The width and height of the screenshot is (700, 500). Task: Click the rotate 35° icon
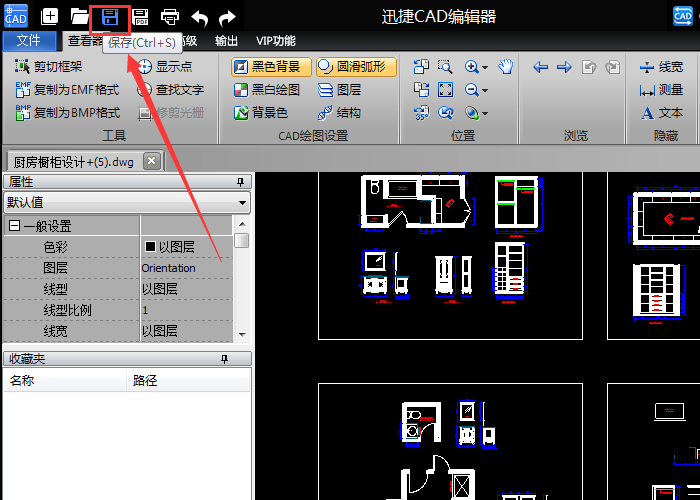tap(421, 113)
